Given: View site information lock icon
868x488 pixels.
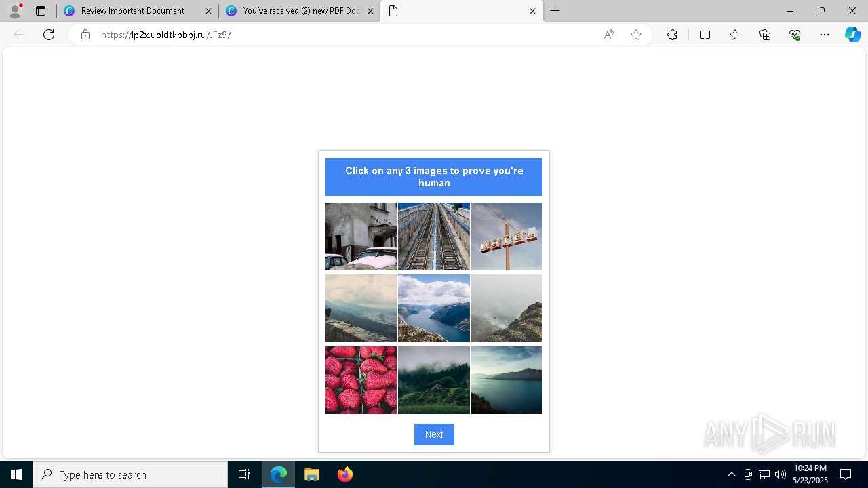Looking at the screenshot, I should pos(85,35).
